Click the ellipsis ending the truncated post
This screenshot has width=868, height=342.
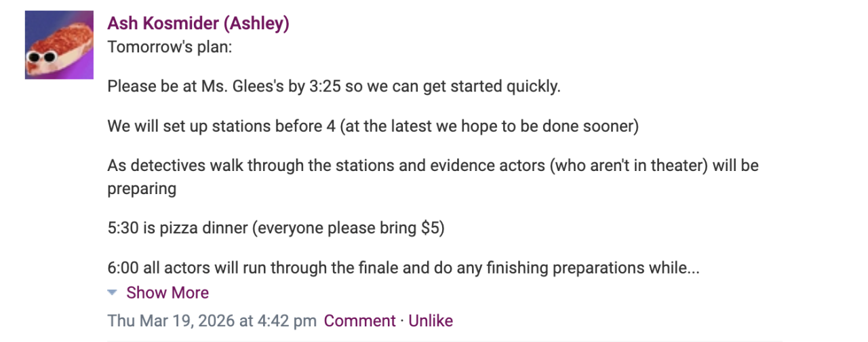692,268
